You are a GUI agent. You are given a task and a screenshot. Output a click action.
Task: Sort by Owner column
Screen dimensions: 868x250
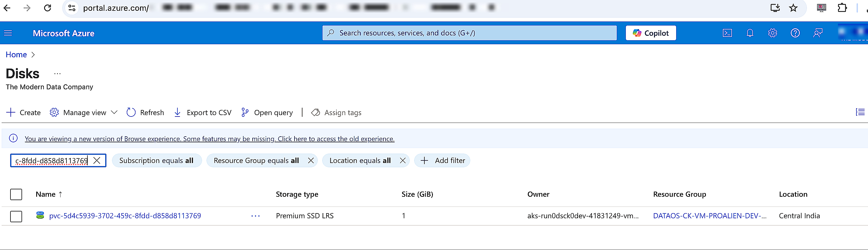538,194
